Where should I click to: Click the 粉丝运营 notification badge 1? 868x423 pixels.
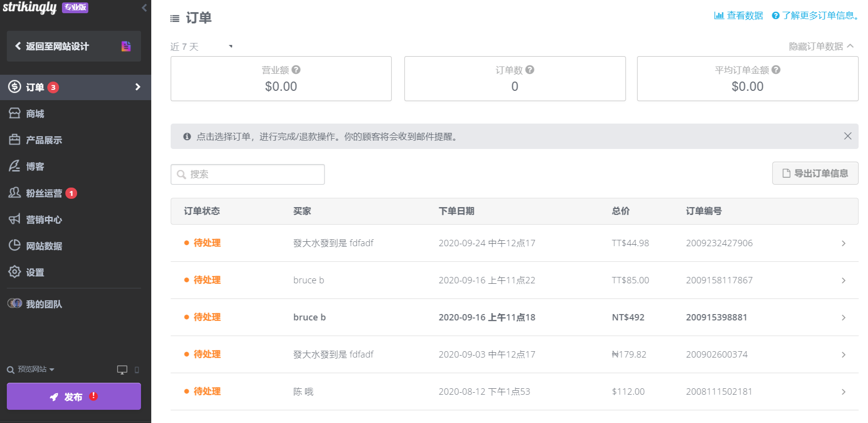pyautogui.click(x=71, y=193)
